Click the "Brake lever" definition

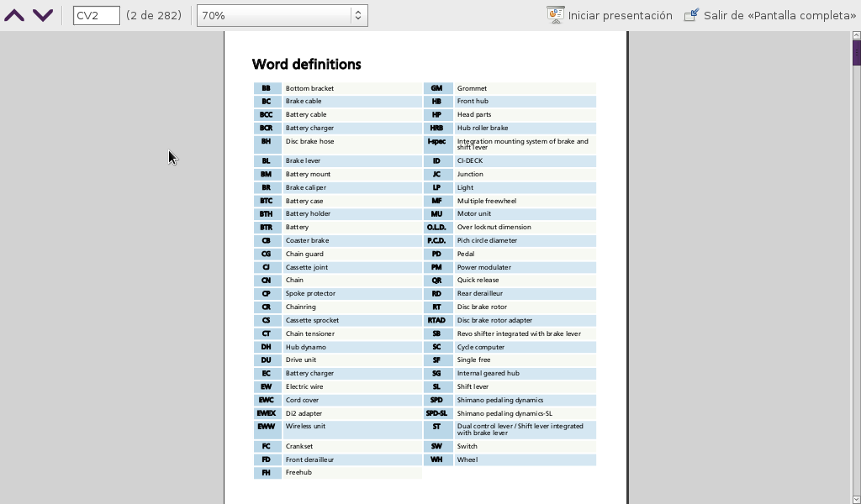(x=304, y=161)
